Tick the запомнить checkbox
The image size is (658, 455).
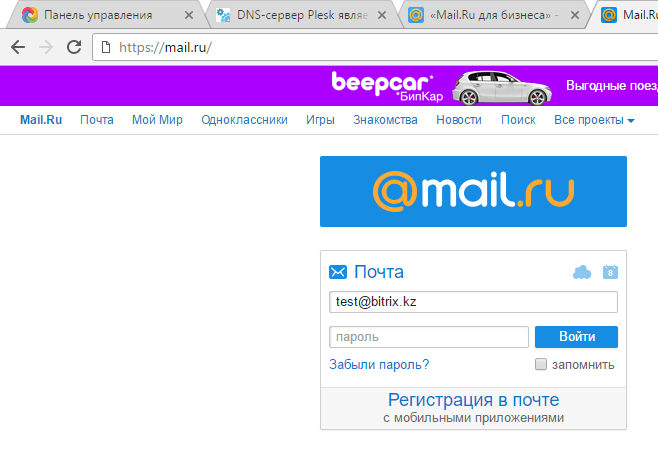(541, 364)
